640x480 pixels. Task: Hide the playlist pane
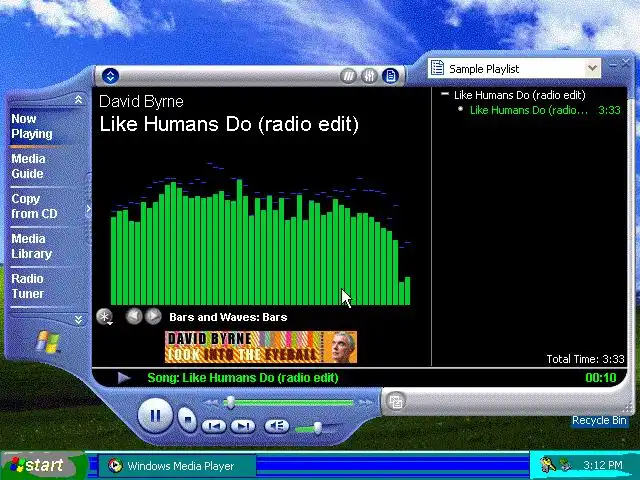click(x=391, y=76)
